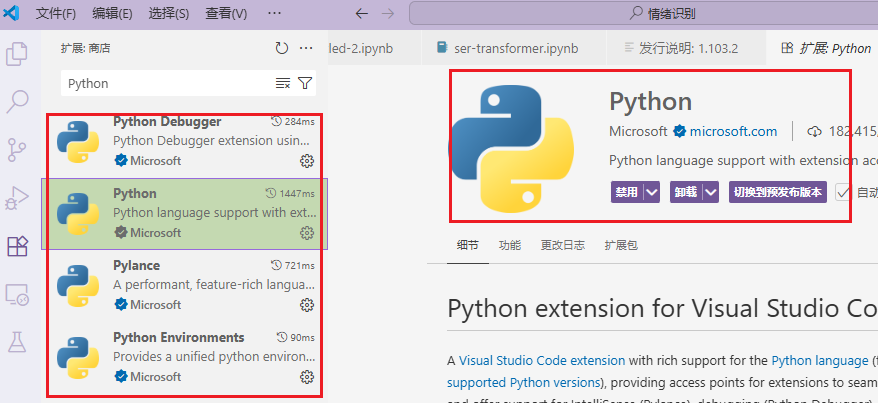The width and height of the screenshot is (878, 403).
Task: Open the supported Python versions link
Action: tap(523, 382)
